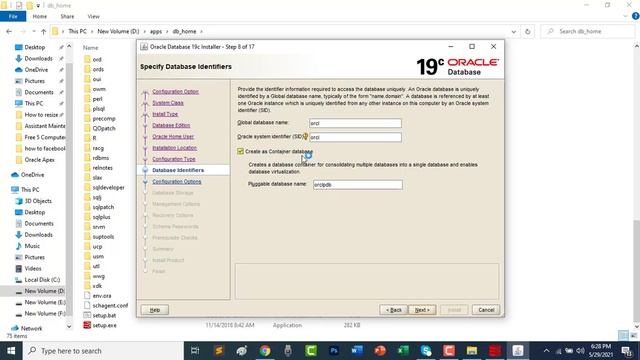The width and height of the screenshot is (640, 360).
Task: Click the Next button in installer
Action: [422, 310]
